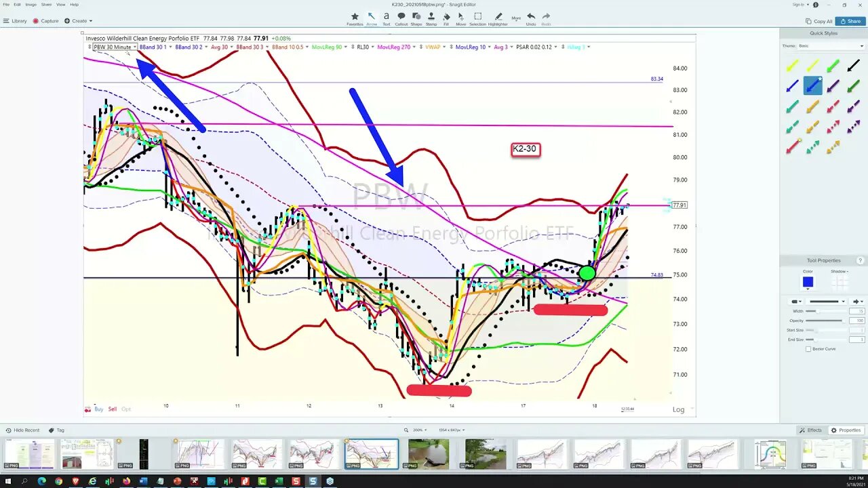
Task: Open the View menu
Action: pos(60,4)
